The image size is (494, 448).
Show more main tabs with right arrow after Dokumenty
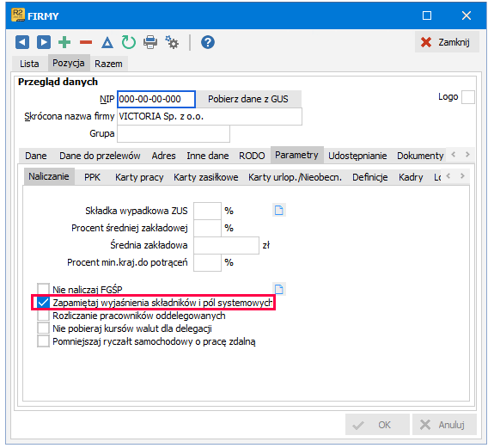[467, 155]
